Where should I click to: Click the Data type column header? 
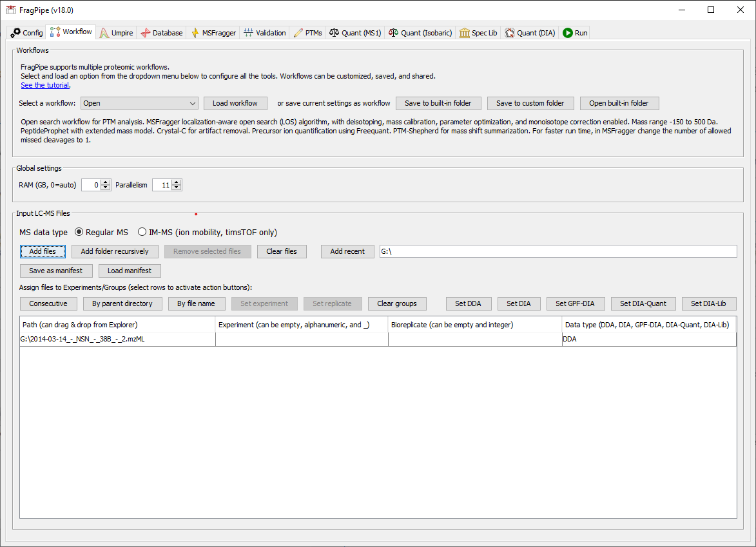(649, 325)
